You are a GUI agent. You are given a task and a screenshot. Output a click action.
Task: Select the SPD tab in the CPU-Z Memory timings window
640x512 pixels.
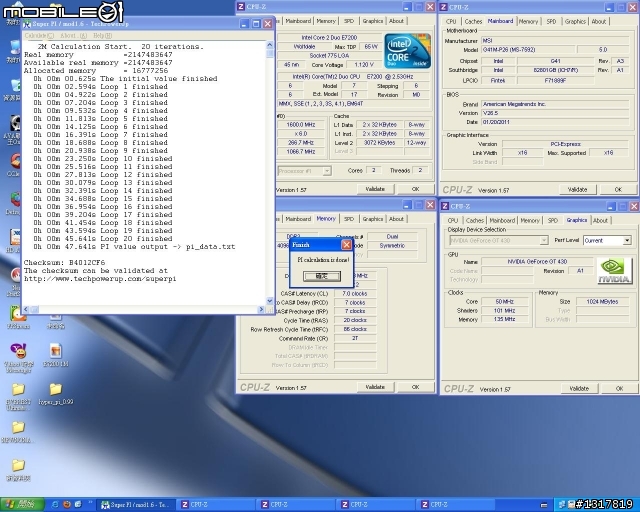(x=349, y=219)
